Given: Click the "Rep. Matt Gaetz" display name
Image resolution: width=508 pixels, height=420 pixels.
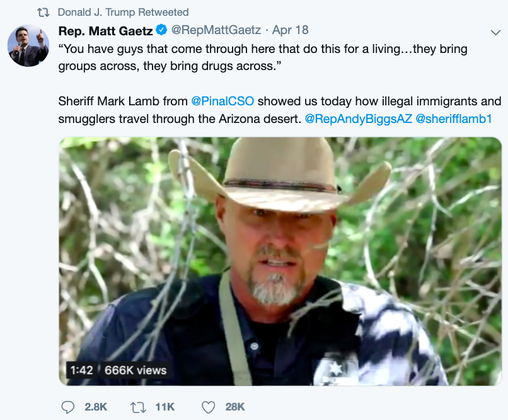Looking at the screenshot, I should coord(105,30).
